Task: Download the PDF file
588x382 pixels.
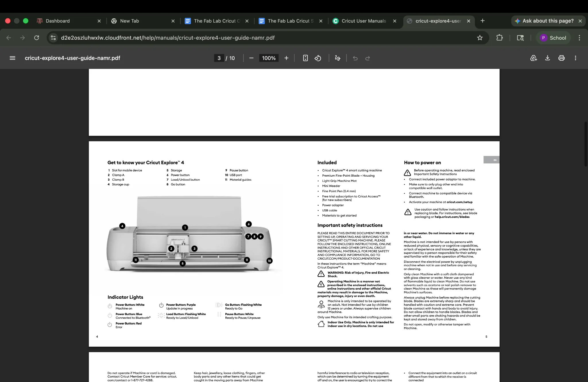Action: point(548,58)
